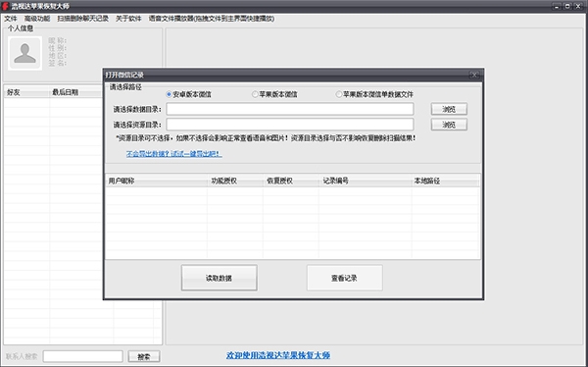Open the 文件 menu
Screen dimensions: 588x367
point(11,19)
